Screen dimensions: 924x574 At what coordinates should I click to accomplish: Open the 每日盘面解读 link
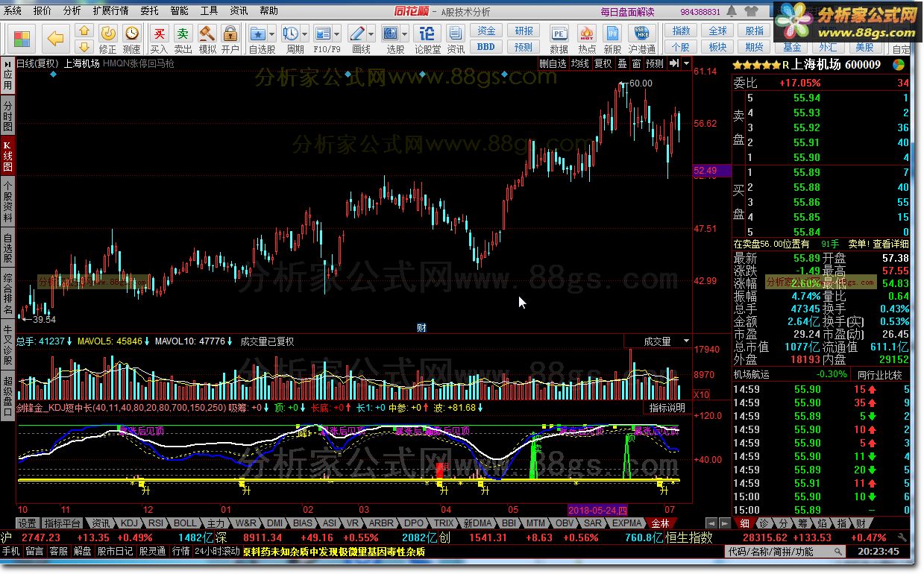click(x=626, y=11)
